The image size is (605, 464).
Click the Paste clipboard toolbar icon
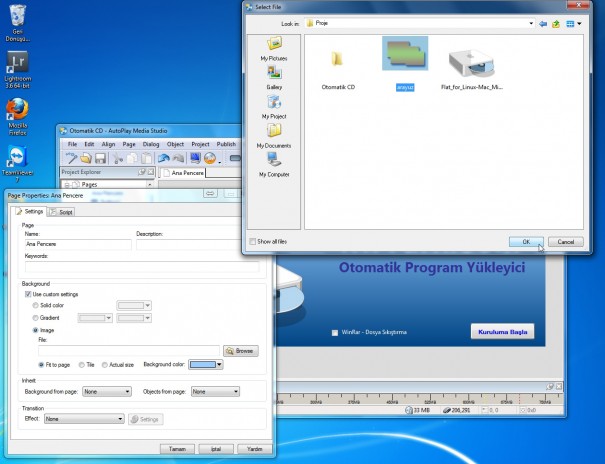pyautogui.click(x=146, y=158)
